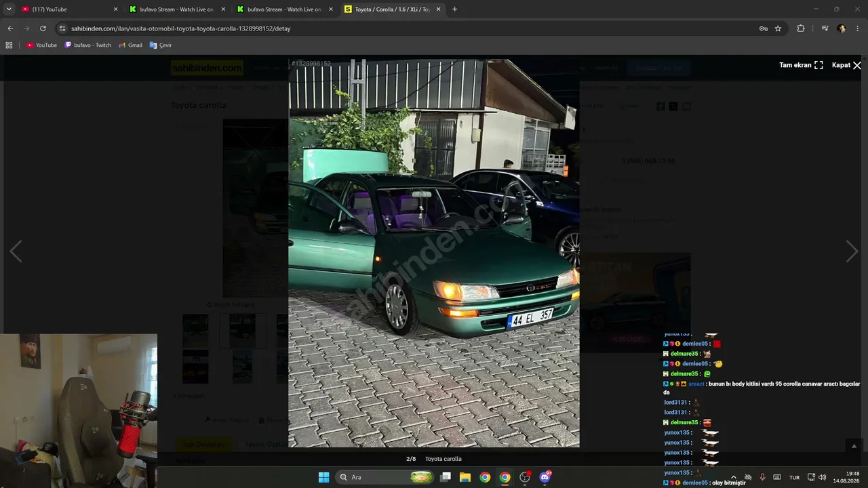Switch to the (117) YouTube tab
The image size is (868, 488).
70,9
